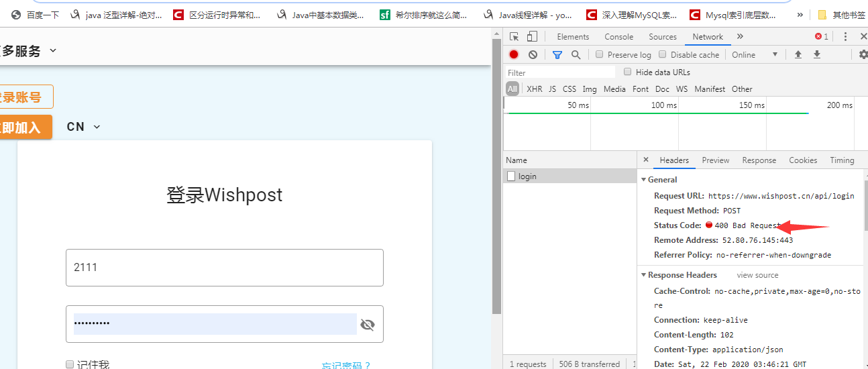This screenshot has height=369, width=868.
Task: Import HAR file upload arrow
Action: coord(798,55)
